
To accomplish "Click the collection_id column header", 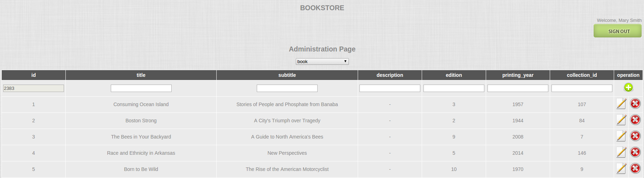I will click(x=582, y=75).
